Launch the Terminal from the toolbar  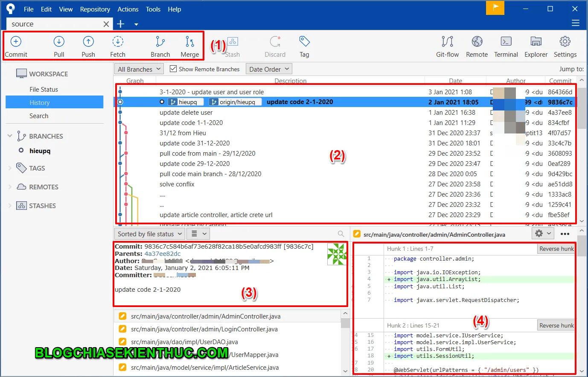(506, 46)
